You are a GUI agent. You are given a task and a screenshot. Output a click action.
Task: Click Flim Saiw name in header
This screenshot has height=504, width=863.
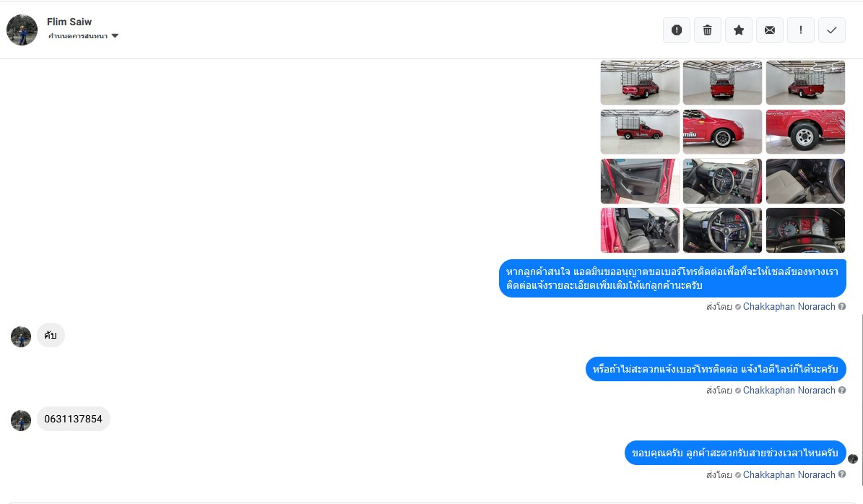69,22
